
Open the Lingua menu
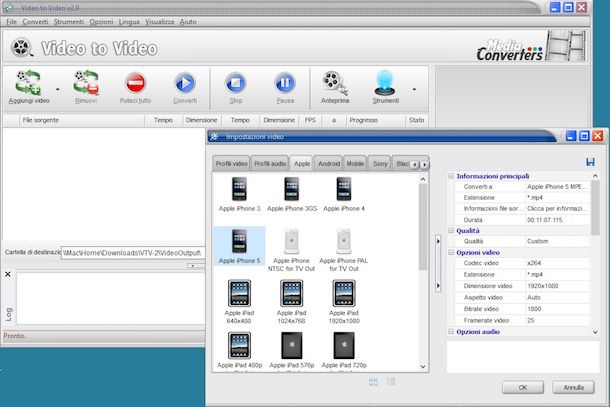tap(129, 22)
